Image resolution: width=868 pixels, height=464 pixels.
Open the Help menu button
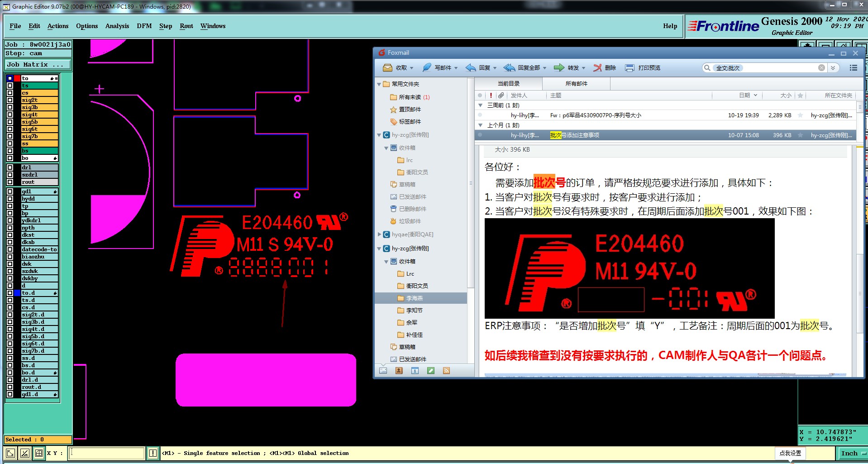click(x=670, y=26)
